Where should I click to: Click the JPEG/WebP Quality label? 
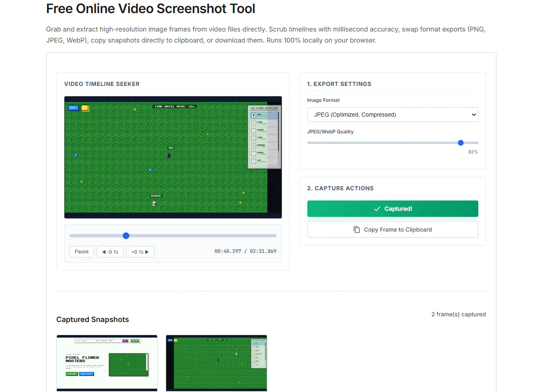330,132
